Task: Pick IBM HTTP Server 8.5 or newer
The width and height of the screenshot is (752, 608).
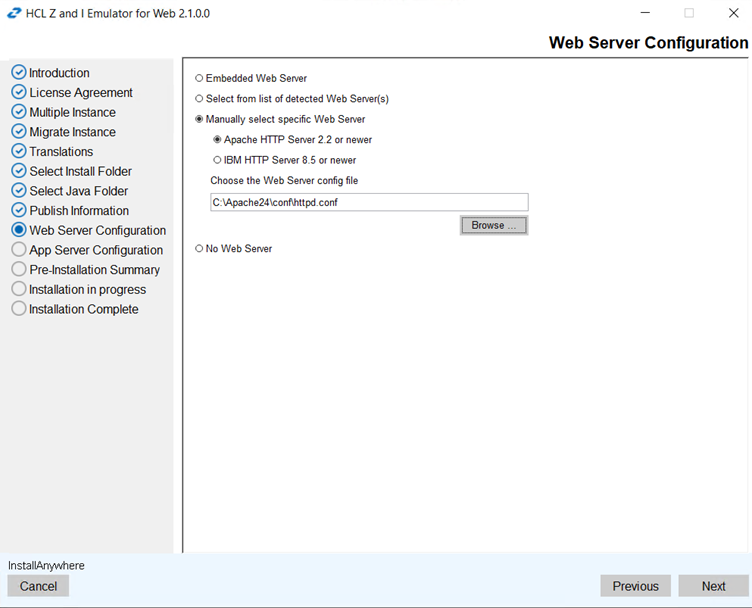Action: pos(217,160)
